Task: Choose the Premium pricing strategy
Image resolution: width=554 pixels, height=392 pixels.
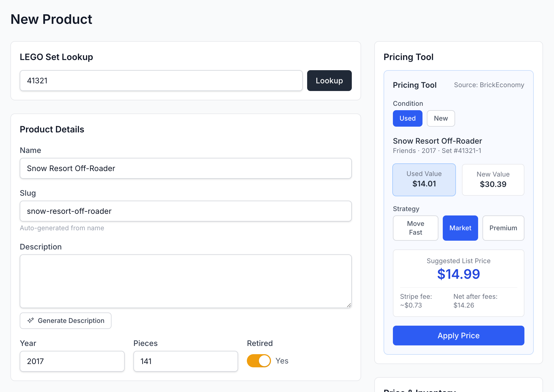Action: tap(503, 228)
